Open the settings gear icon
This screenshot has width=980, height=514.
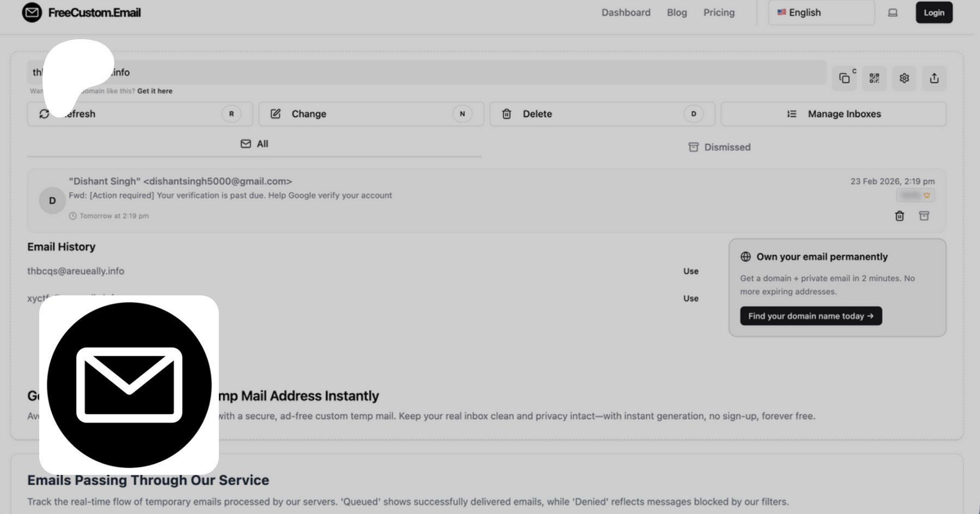pos(904,78)
